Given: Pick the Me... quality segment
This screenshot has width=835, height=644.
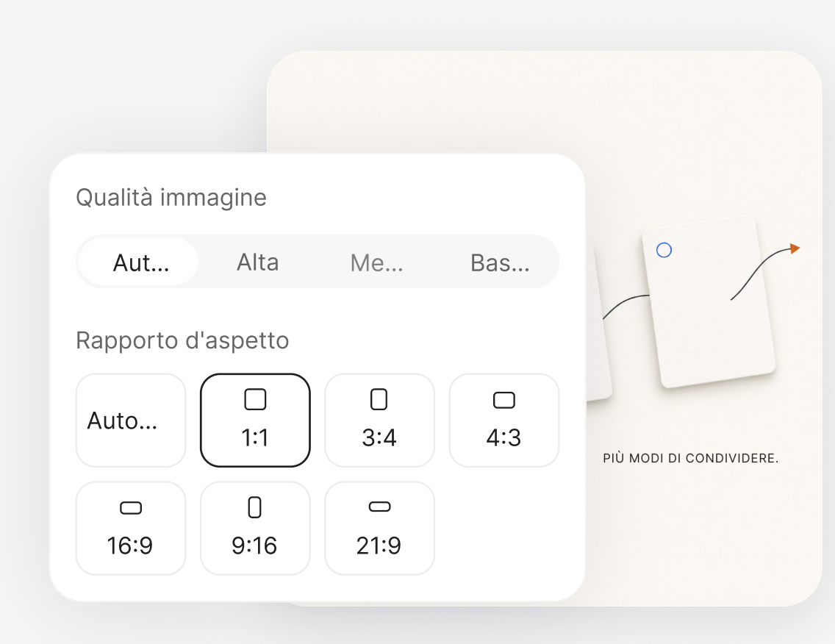Looking at the screenshot, I should (x=376, y=262).
